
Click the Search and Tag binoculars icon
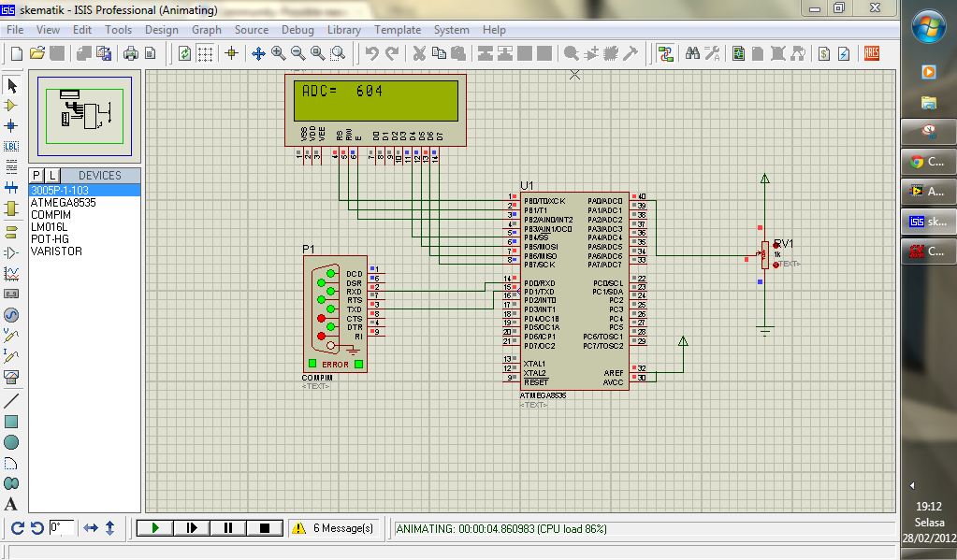point(692,53)
